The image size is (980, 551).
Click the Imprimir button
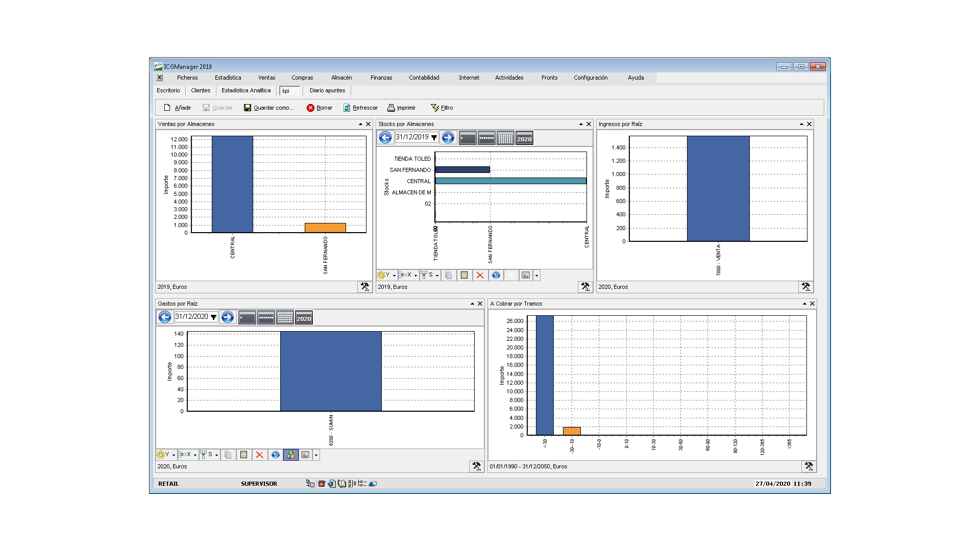coord(401,108)
